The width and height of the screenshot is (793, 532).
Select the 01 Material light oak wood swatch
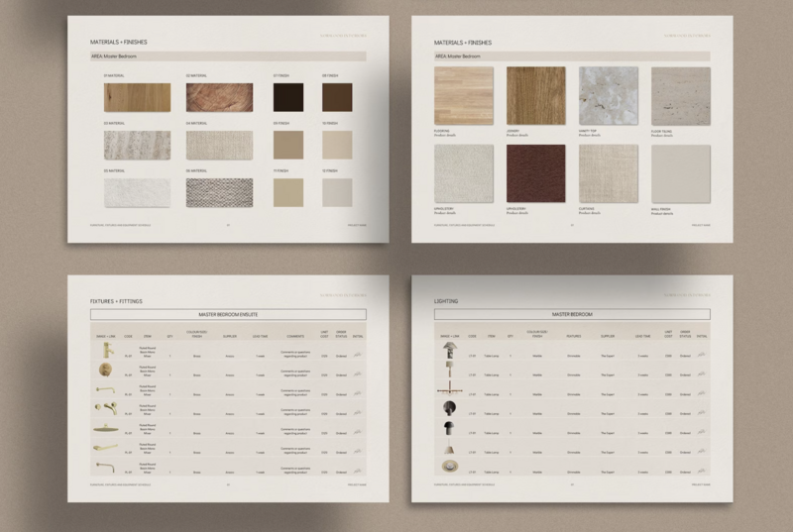coord(137,97)
